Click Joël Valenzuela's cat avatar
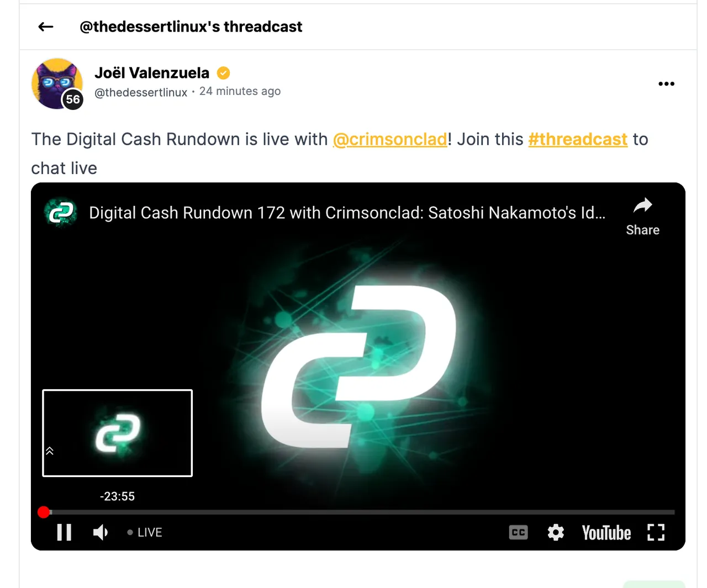This screenshot has width=707, height=588. (57, 84)
